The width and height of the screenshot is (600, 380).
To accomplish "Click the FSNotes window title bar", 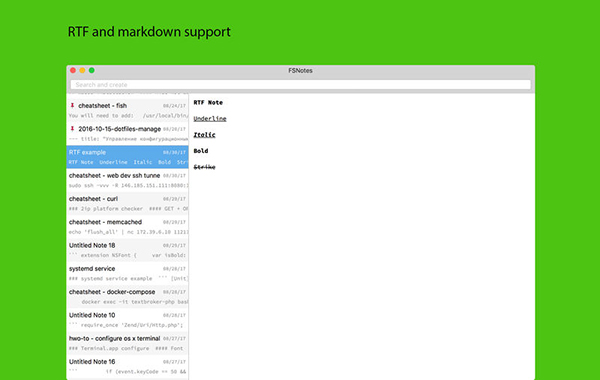I will 300,70.
